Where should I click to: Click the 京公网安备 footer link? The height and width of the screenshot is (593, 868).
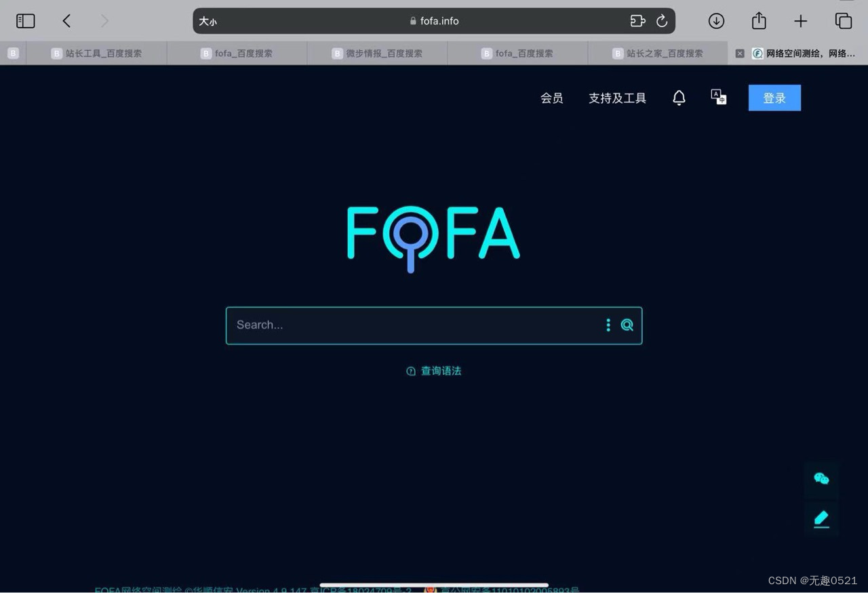click(509, 590)
